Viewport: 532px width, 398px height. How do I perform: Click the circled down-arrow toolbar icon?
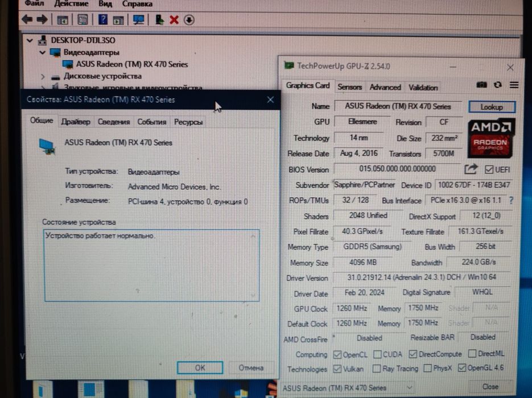click(x=189, y=20)
